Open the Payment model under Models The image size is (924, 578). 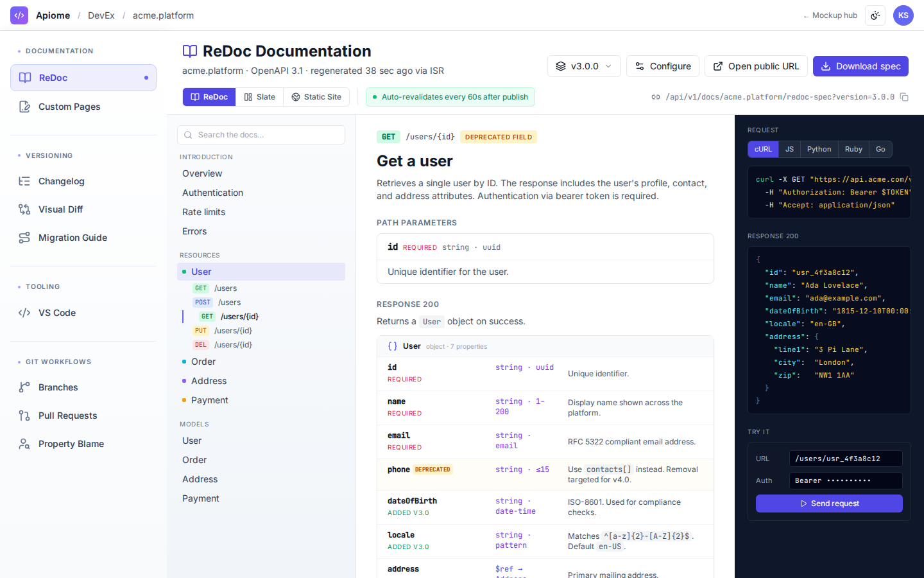point(261,498)
